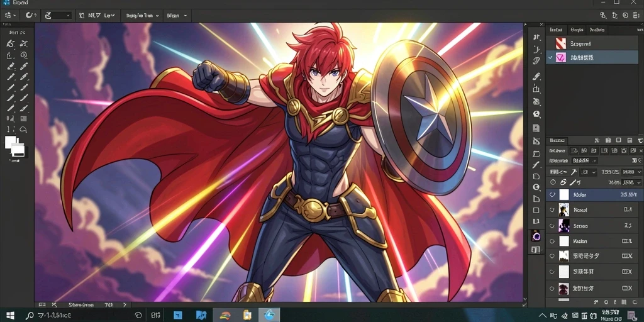Select the filled rectangle tool in the toolbox
This screenshot has height=322, width=644.
click(x=23, y=119)
